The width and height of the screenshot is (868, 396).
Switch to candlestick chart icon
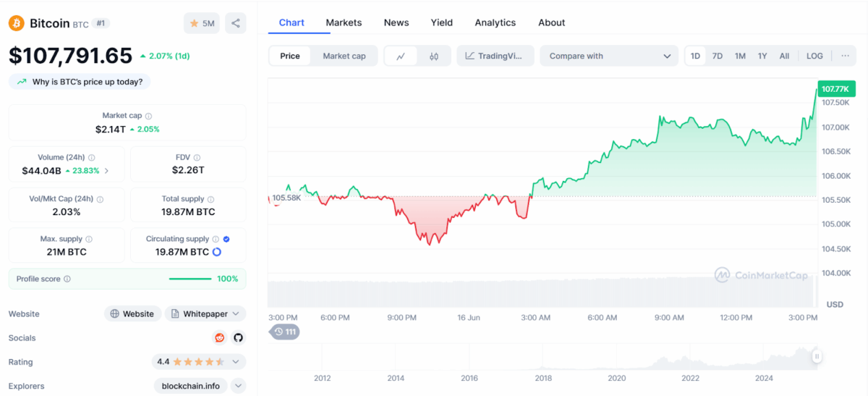tap(434, 56)
